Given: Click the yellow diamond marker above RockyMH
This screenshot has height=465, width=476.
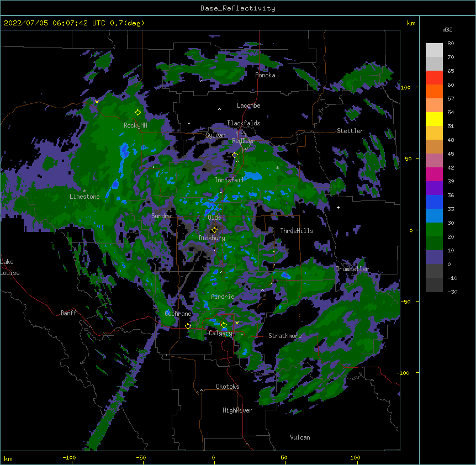Looking at the screenshot, I should [138, 113].
